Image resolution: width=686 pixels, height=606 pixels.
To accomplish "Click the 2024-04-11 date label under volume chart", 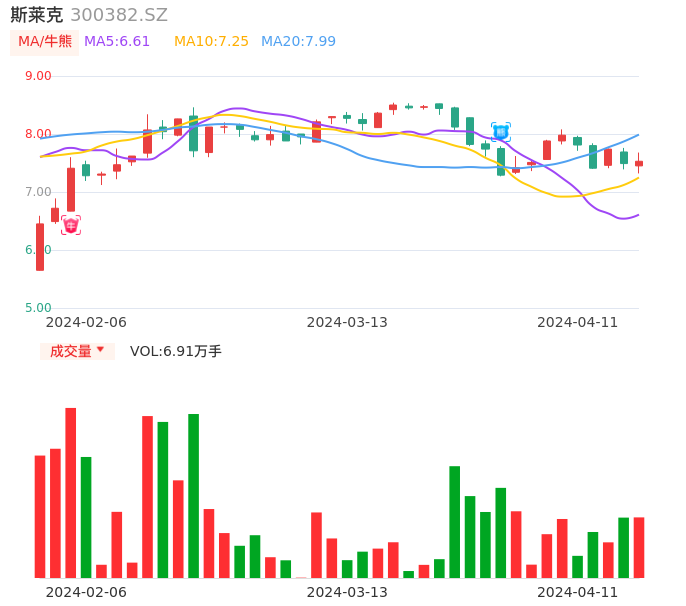I will pos(578,592).
